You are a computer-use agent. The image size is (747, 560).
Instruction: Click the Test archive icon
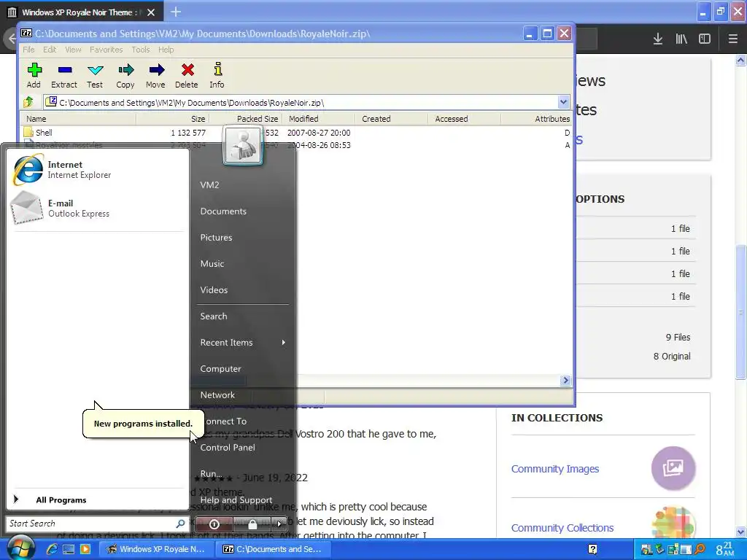click(95, 75)
